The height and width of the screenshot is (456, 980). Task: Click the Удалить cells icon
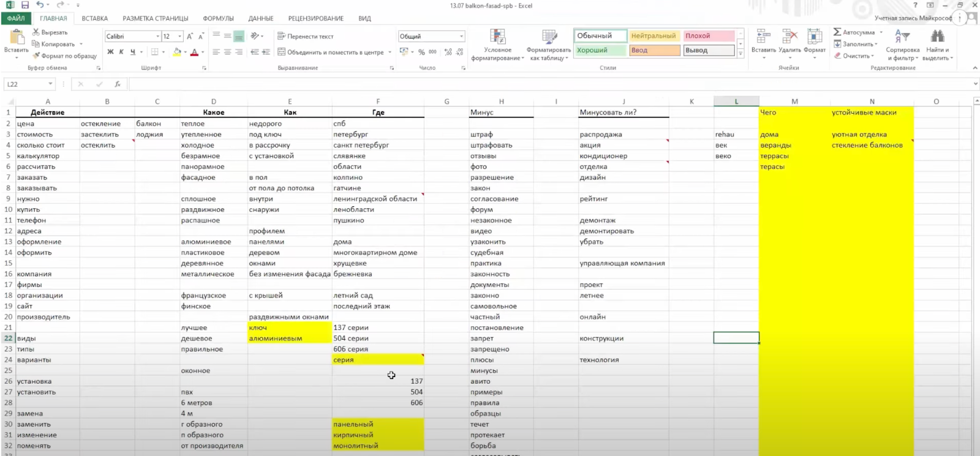[790, 36]
